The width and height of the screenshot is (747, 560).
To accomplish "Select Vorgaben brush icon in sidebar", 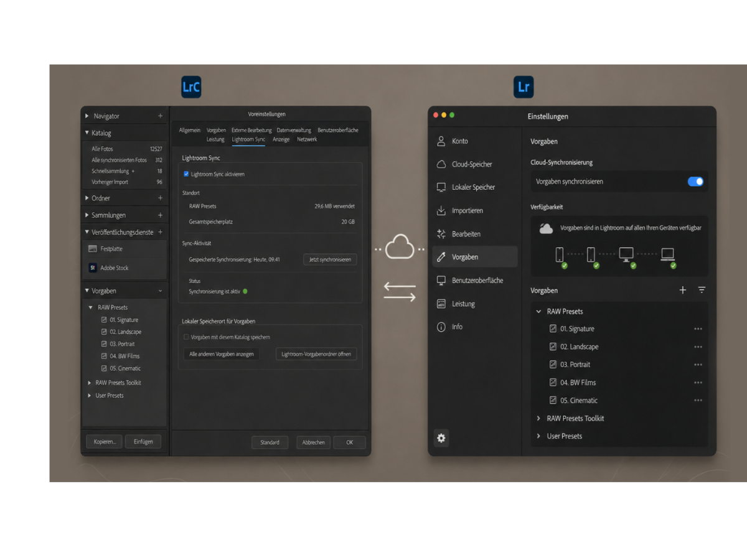I will click(441, 257).
